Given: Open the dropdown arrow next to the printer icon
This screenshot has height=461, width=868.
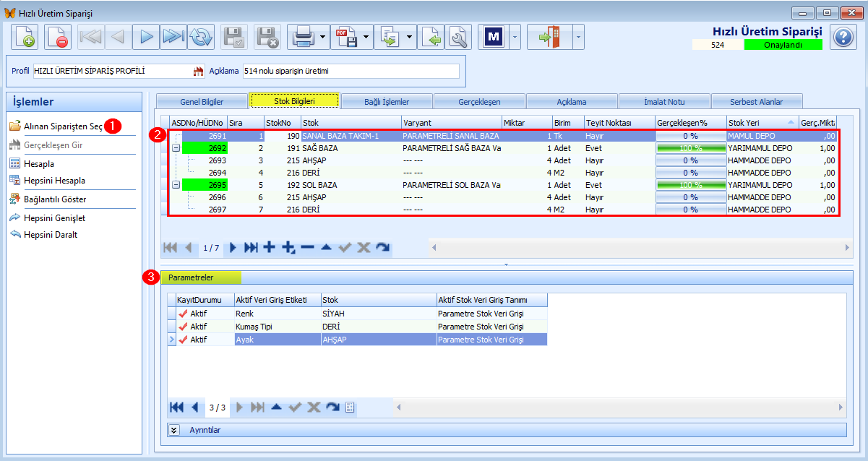Looking at the screenshot, I should 322,36.
